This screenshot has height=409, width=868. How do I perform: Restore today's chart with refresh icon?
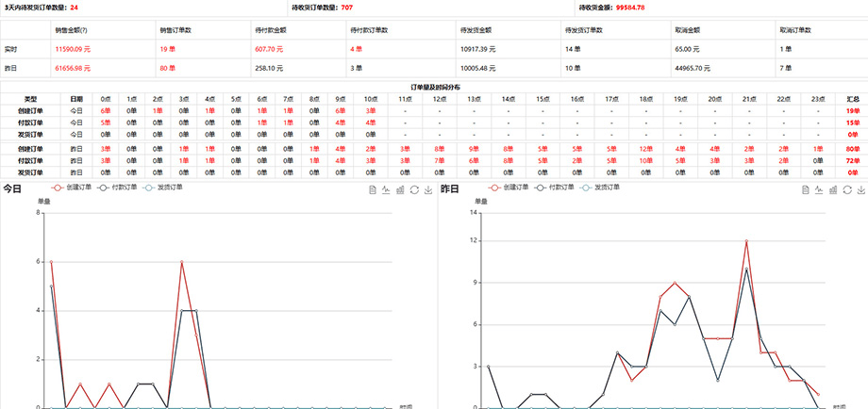tap(413, 189)
